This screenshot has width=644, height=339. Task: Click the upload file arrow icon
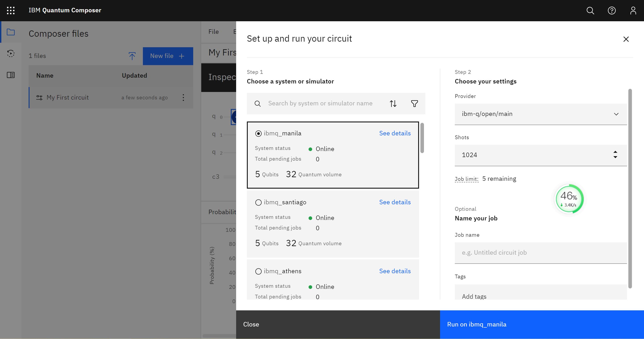tap(132, 56)
